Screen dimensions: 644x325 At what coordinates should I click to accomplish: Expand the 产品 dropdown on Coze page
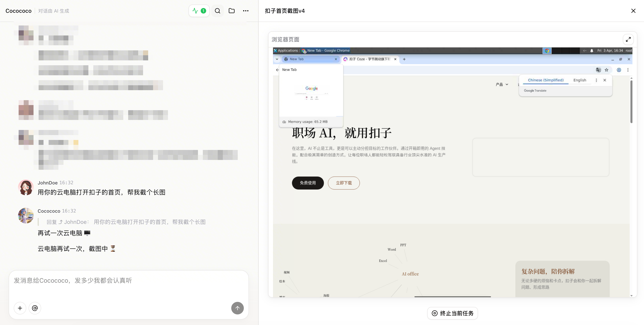502,84
